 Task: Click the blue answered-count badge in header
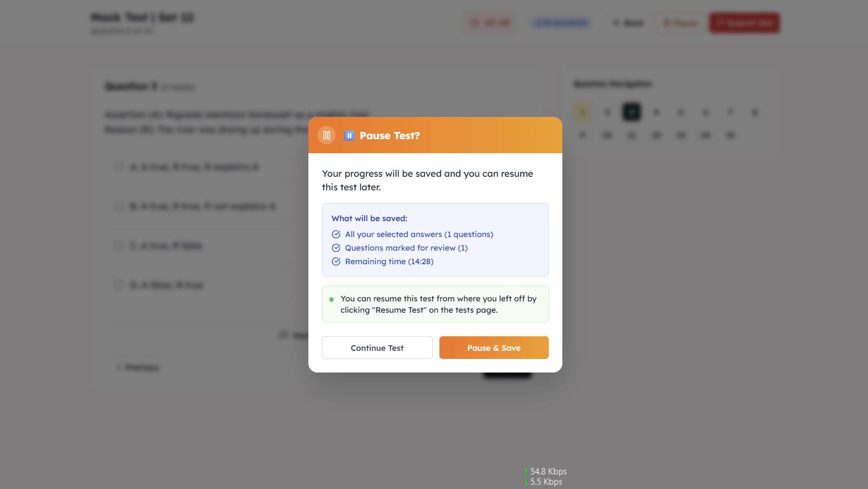561,23
